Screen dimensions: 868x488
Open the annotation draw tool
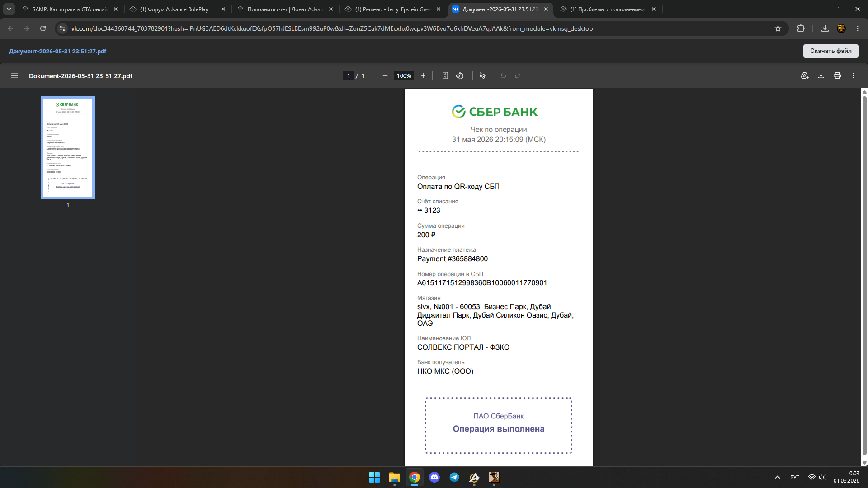click(483, 76)
